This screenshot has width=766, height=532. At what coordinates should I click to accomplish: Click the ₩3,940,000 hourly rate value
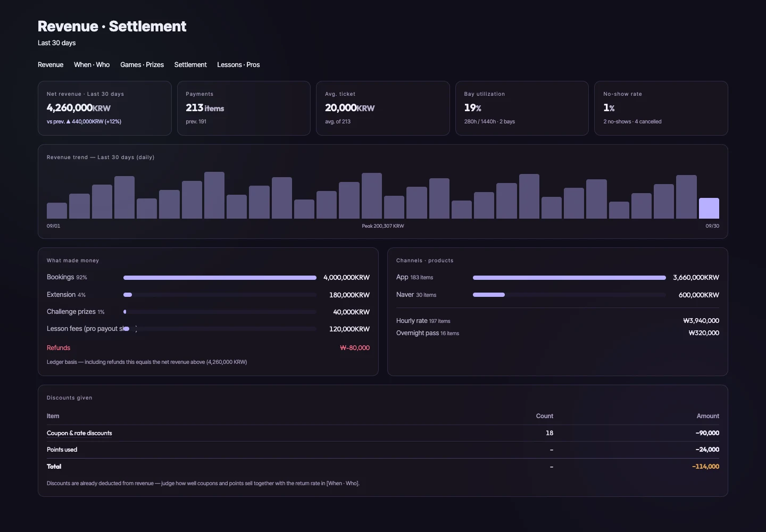[701, 321]
